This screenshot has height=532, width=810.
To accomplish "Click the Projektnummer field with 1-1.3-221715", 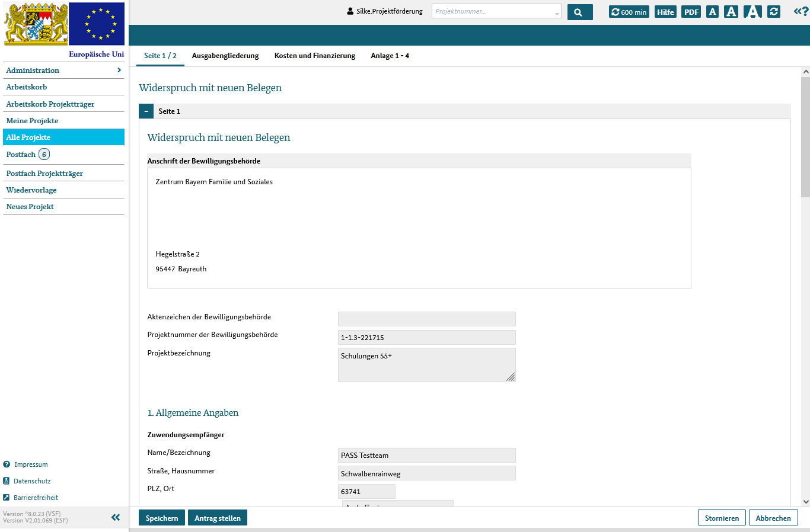I will tap(427, 337).
